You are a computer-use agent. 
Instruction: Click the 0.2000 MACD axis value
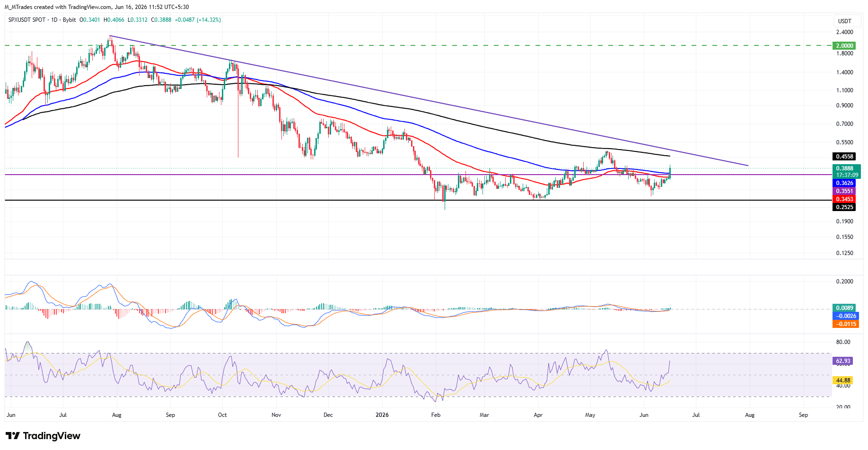pyautogui.click(x=845, y=282)
